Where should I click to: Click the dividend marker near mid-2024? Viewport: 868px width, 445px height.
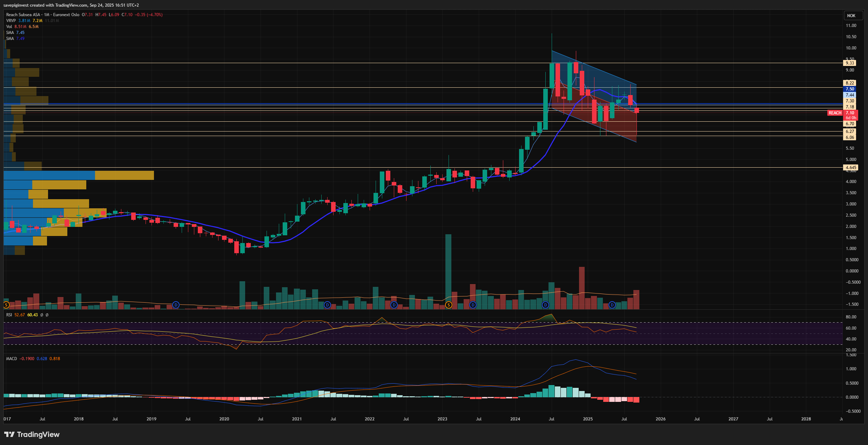click(x=545, y=305)
